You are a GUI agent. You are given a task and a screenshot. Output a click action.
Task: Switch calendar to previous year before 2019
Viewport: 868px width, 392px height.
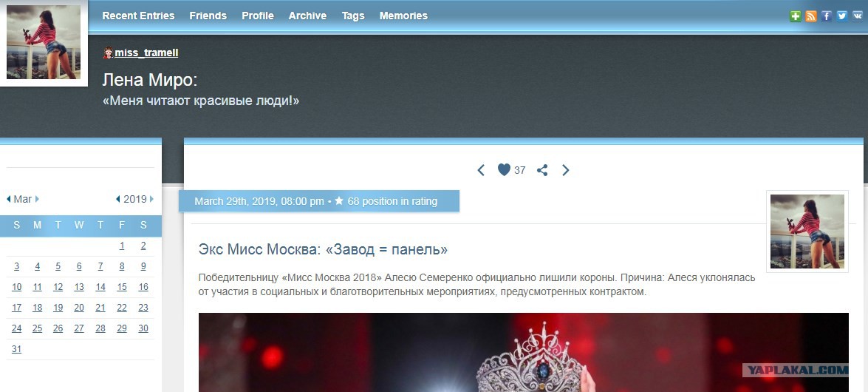coord(118,199)
